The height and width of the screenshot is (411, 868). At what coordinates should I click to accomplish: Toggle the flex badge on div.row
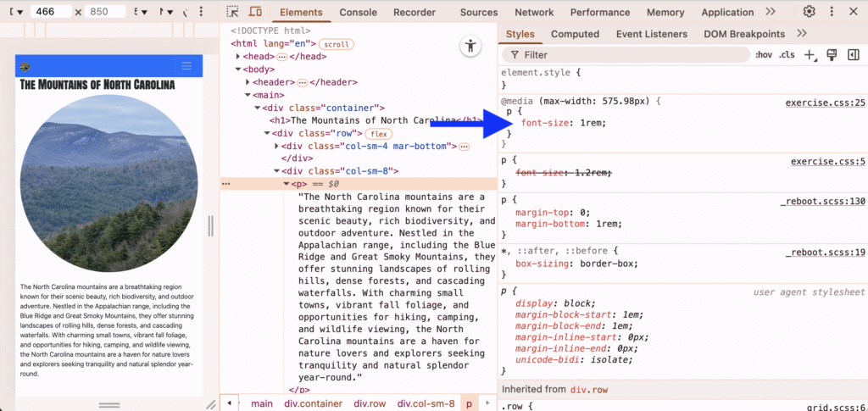379,134
